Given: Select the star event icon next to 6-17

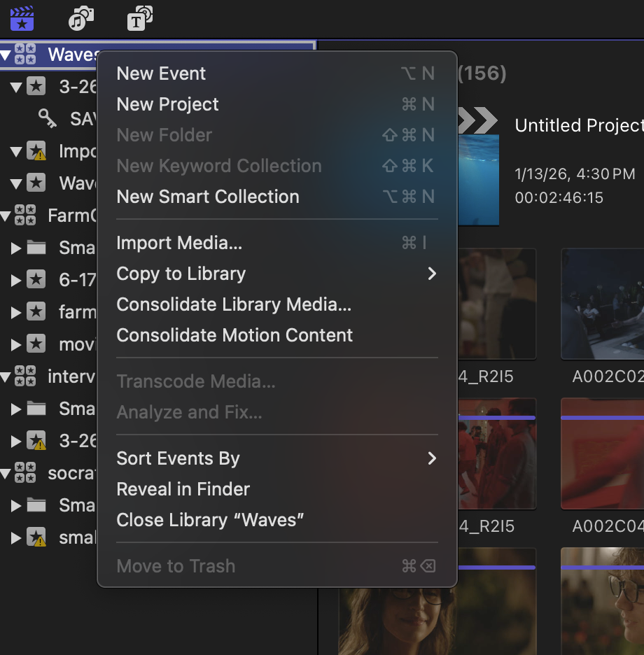Looking at the screenshot, I should pos(36,280).
